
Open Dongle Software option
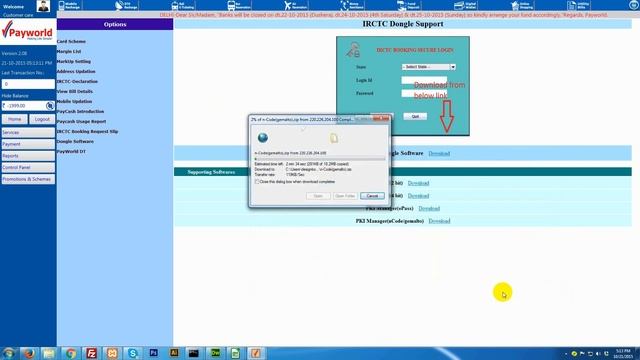(76, 141)
